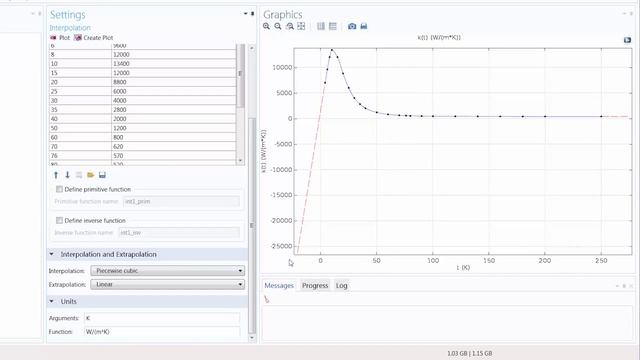Collapse the Units section
This screenshot has width=640, height=360.
[52, 301]
